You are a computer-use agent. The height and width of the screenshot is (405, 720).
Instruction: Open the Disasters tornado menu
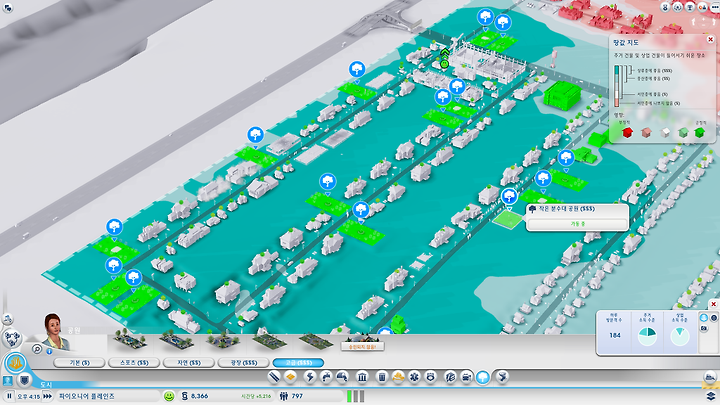point(503,377)
